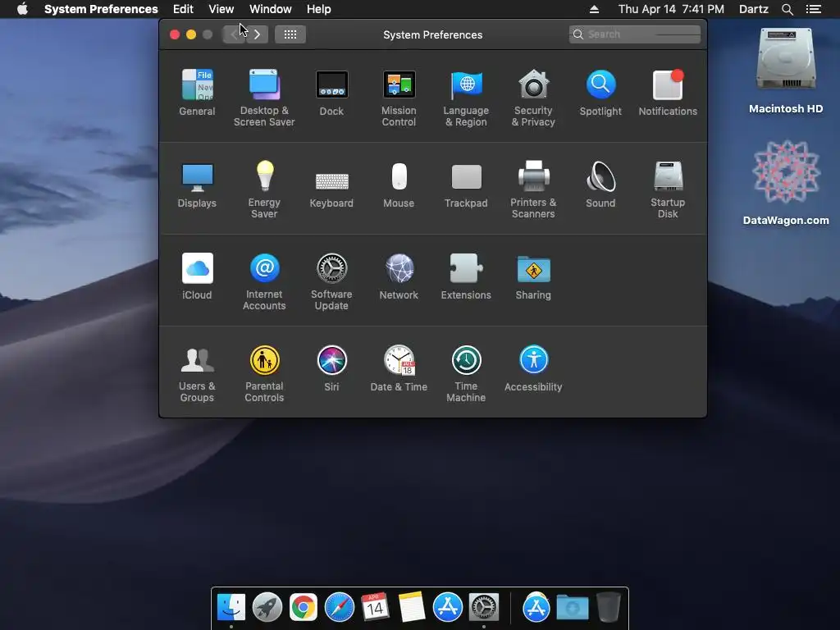Minimize the System Preferences window
The height and width of the screenshot is (630, 840).
(x=190, y=34)
